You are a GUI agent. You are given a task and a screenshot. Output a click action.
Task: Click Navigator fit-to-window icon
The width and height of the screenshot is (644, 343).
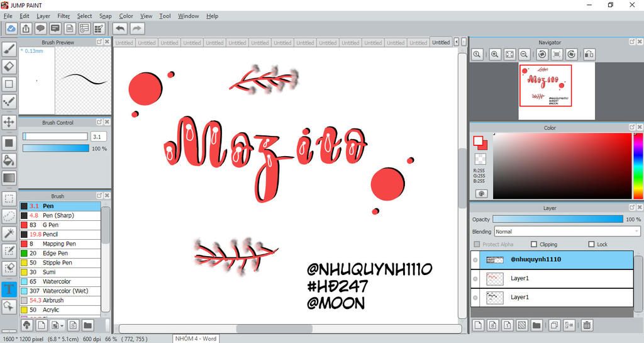pos(509,54)
